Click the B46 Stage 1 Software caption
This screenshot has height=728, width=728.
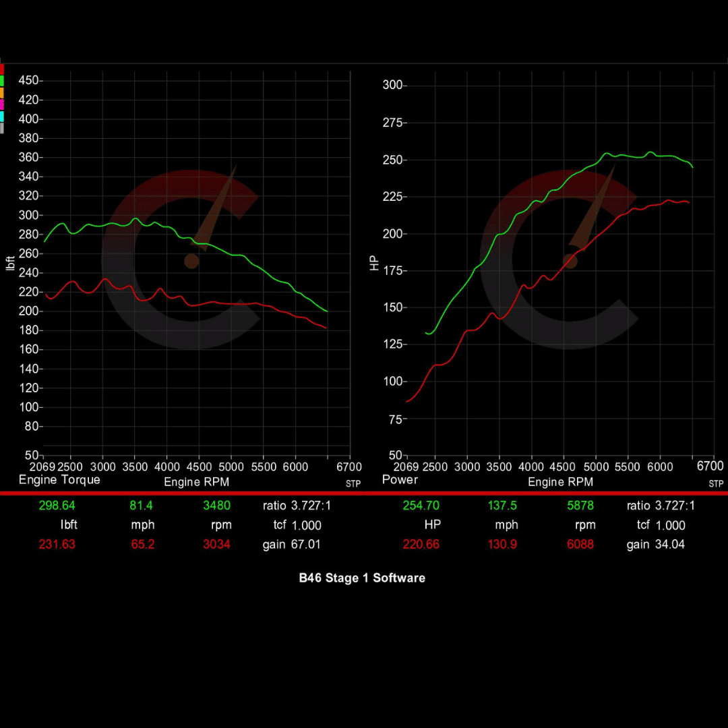click(x=362, y=578)
